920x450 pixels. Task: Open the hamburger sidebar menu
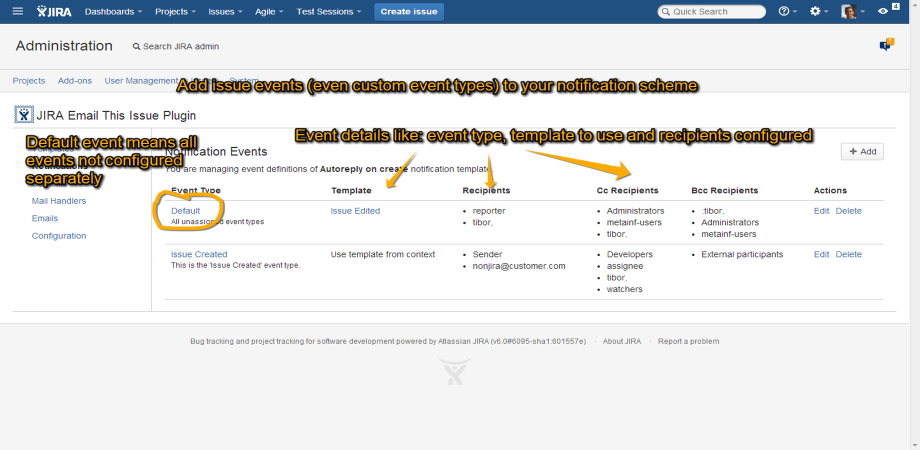click(x=18, y=11)
